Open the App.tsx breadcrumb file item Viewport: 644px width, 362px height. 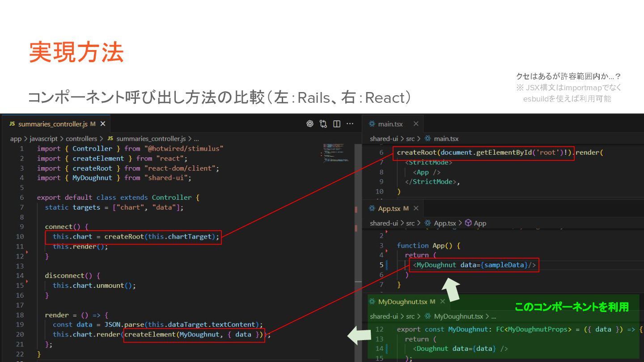point(445,223)
